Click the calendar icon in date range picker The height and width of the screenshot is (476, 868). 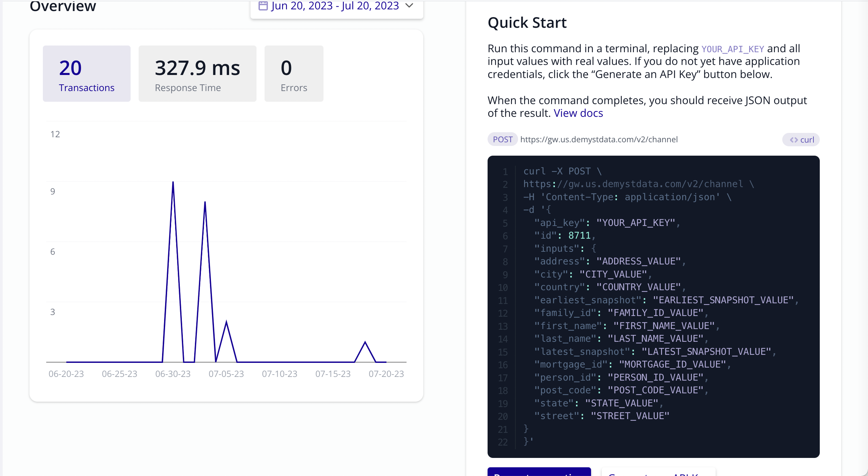[263, 5]
